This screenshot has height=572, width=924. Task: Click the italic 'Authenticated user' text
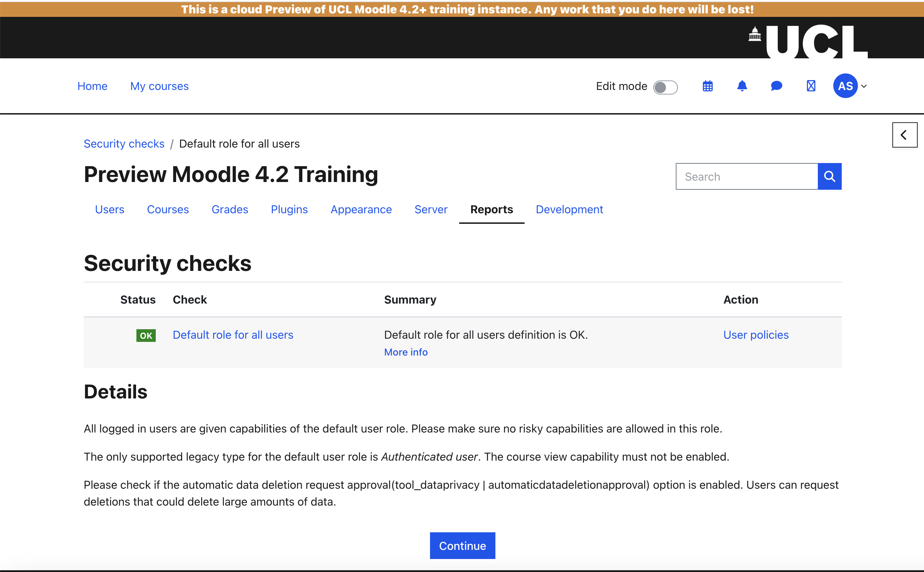pyautogui.click(x=429, y=457)
